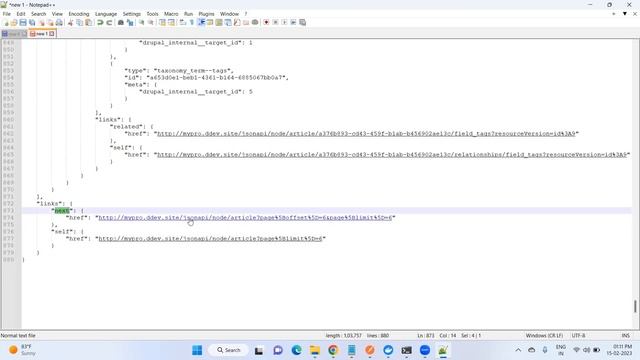Click the Ln 873 position in status bar
The height and width of the screenshot is (360, 640).
pos(426,336)
